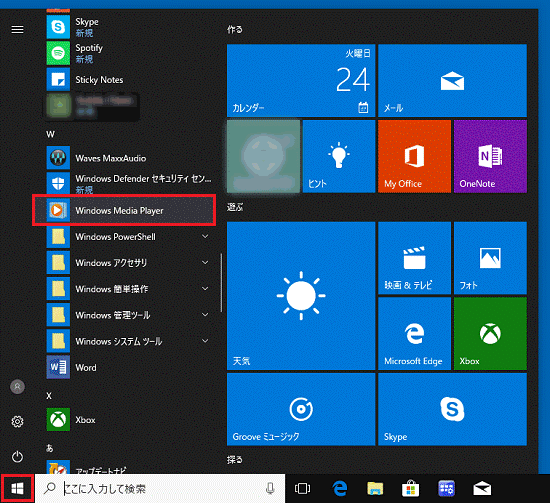Open Microsoft Store from the taskbar
Image resolution: width=550 pixels, height=503 pixels.
(x=410, y=488)
